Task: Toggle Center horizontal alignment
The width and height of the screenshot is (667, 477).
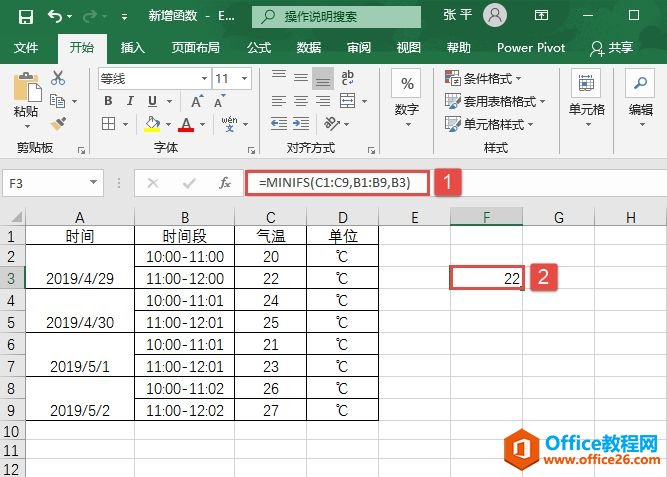Action: click(x=301, y=101)
